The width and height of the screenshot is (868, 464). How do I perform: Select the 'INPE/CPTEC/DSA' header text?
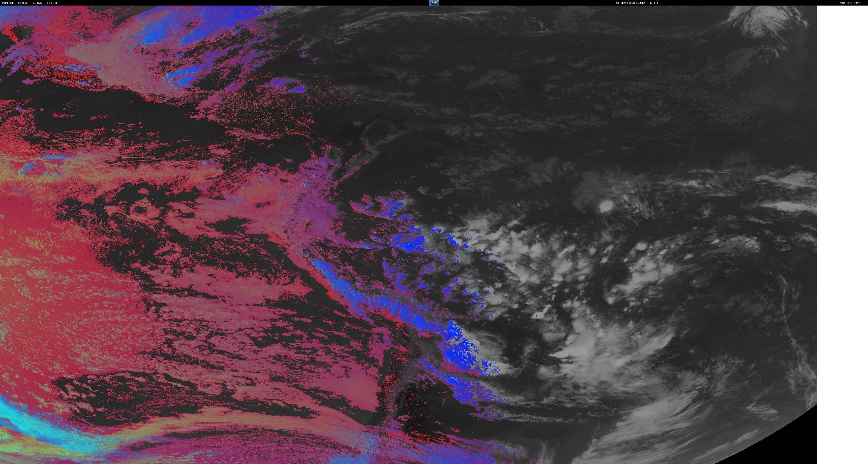point(14,3)
